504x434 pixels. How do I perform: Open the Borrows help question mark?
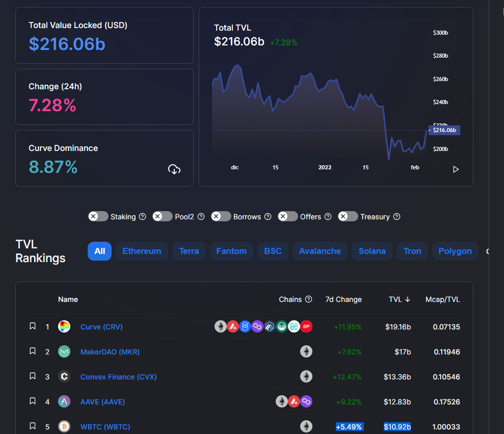(268, 217)
